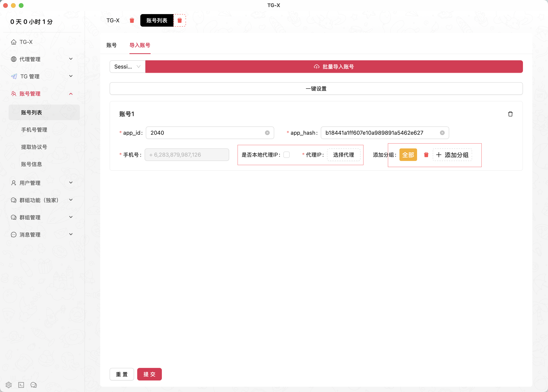548x392 pixels.
Task: Select the orange 全部 group tag
Action: coord(408,155)
